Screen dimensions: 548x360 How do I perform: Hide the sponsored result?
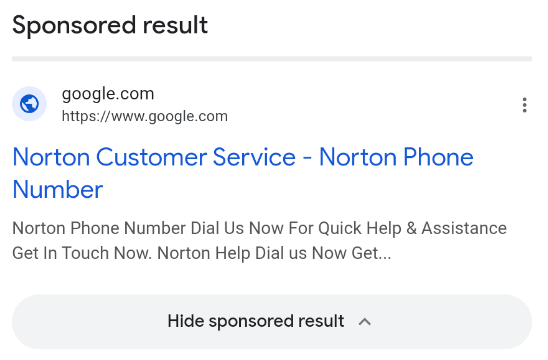point(272,322)
